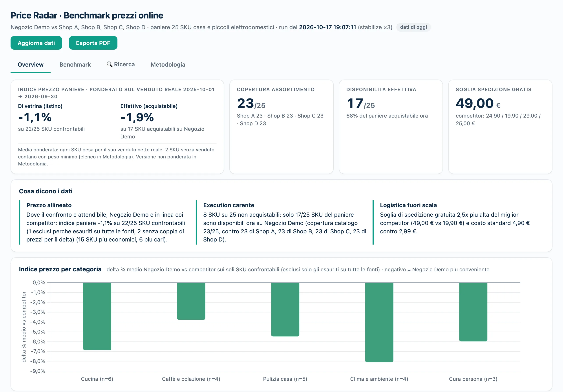
Task: Switch to the Benchmark tab
Action: pos(75,64)
